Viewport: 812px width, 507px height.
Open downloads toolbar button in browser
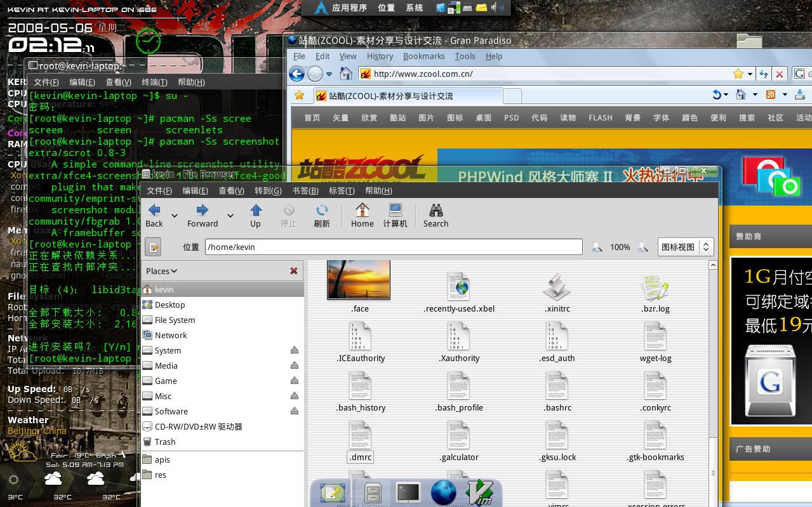tap(800, 95)
